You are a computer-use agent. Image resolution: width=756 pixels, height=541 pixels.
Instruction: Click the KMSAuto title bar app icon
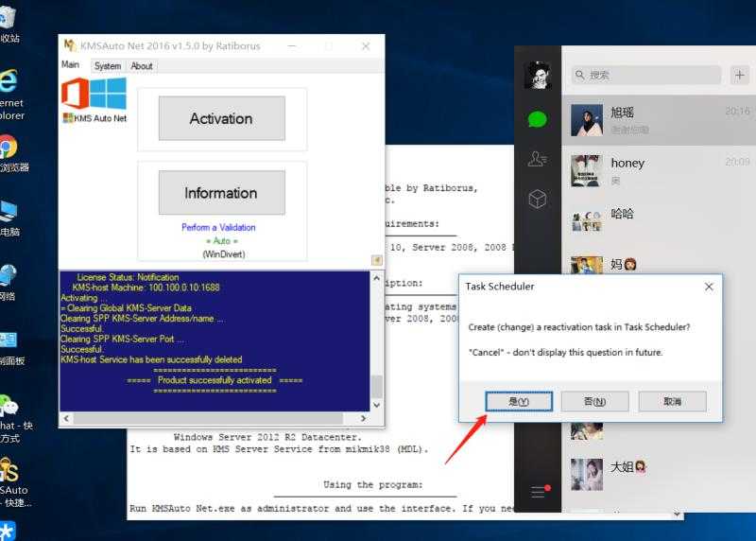(x=70, y=45)
